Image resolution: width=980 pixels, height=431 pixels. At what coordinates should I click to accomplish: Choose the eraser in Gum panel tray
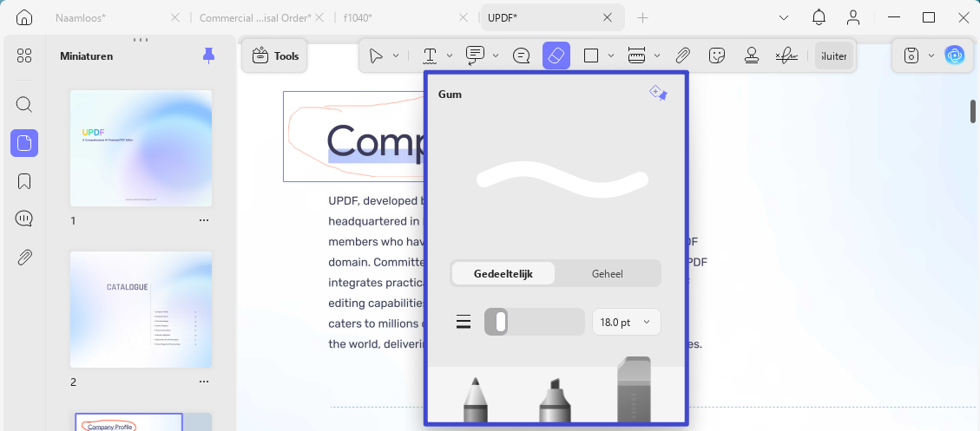pos(634,389)
